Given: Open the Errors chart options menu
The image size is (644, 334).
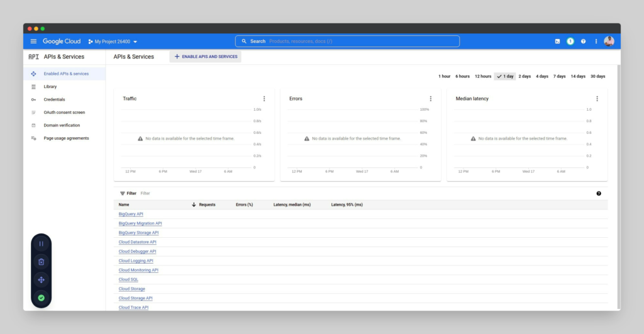Looking at the screenshot, I should pos(430,99).
